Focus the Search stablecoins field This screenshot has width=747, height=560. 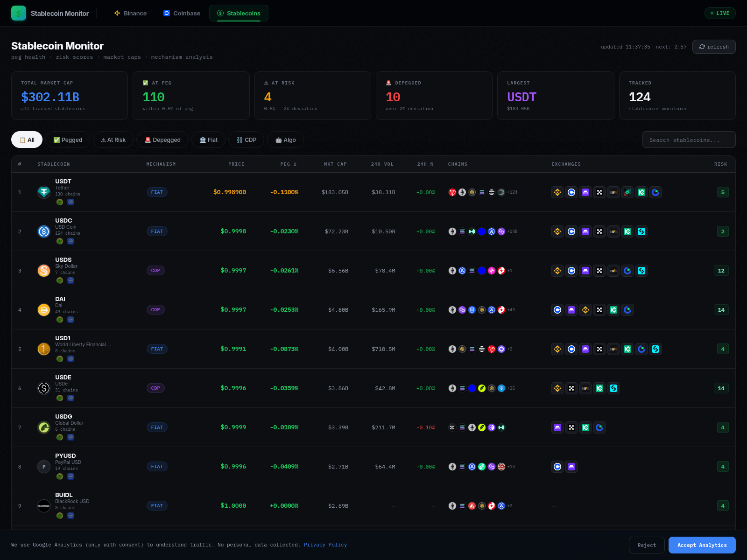pos(689,140)
